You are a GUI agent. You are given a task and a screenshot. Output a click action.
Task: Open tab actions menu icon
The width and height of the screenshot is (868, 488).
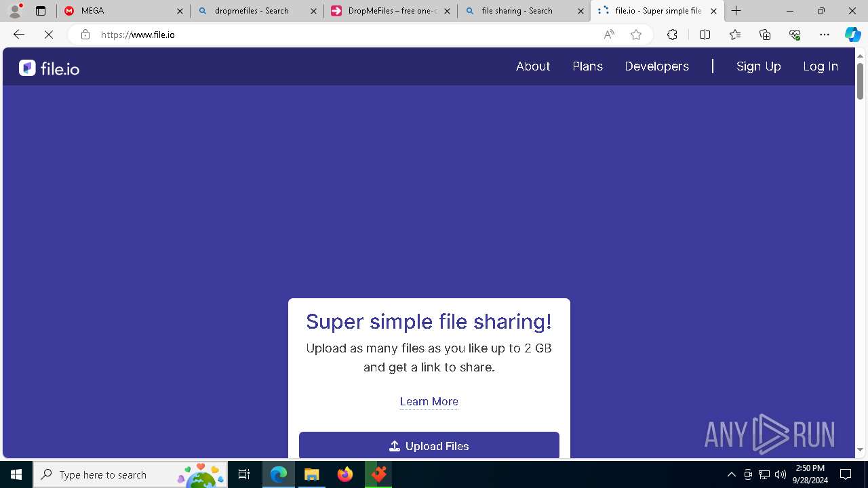41,11
